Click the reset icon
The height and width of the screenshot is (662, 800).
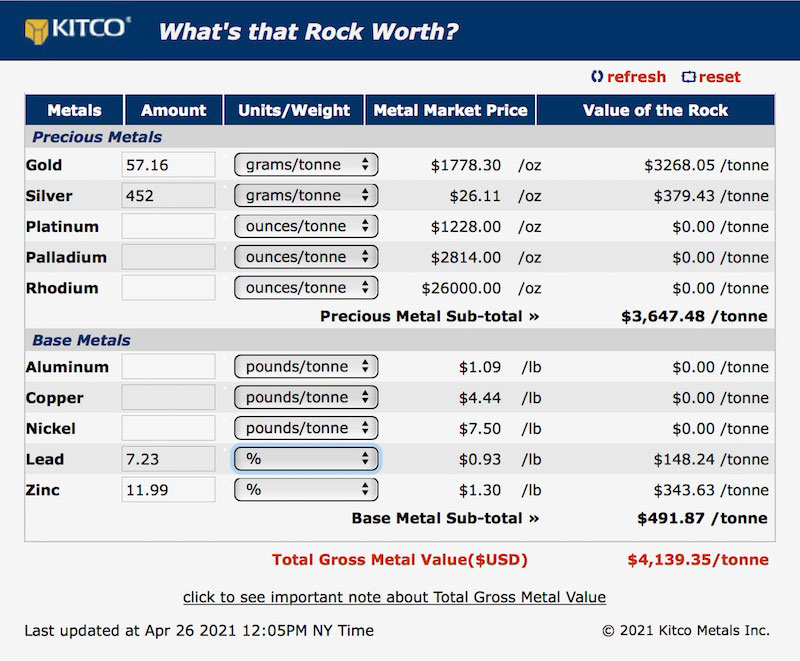pyautogui.click(x=688, y=77)
